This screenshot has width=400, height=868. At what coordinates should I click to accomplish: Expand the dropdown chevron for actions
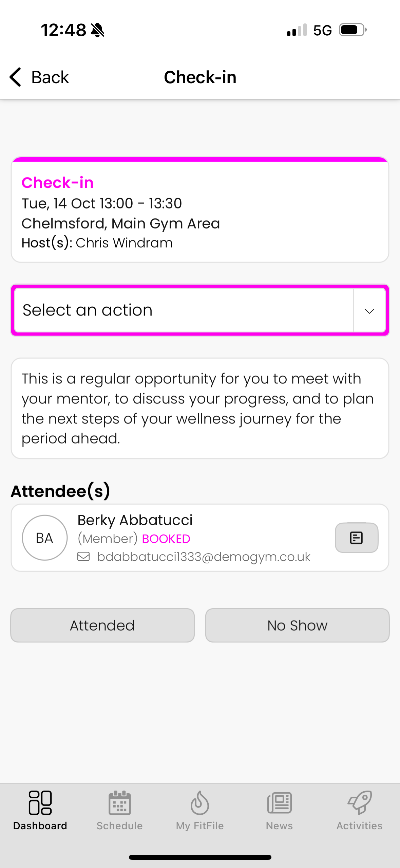369,310
